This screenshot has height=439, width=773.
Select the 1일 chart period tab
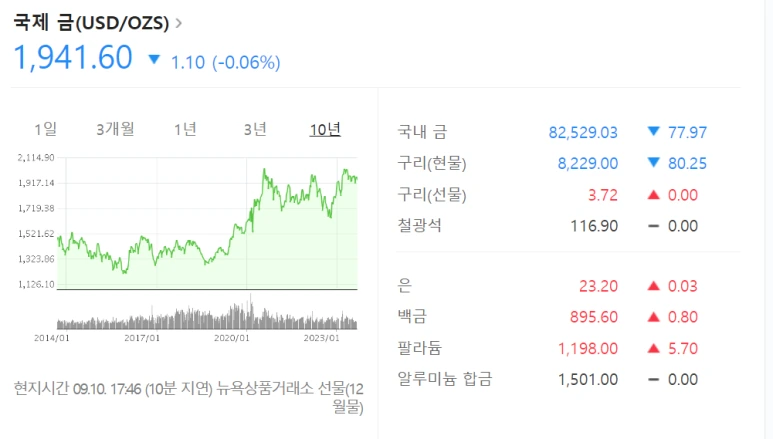click(45, 129)
